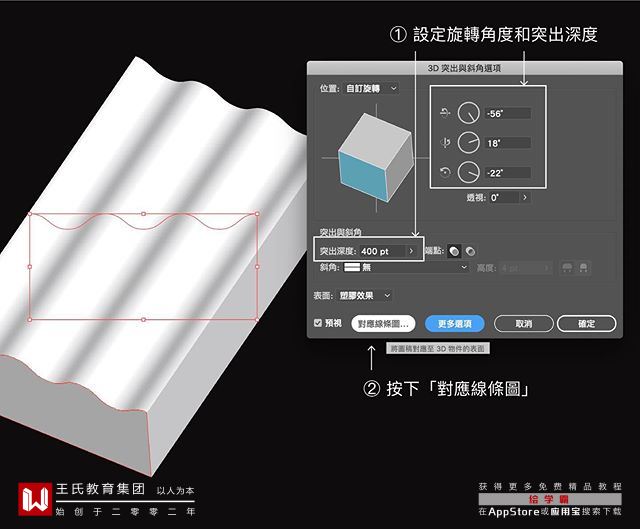
Task: Click the blue front face of cube
Action: click(362, 176)
